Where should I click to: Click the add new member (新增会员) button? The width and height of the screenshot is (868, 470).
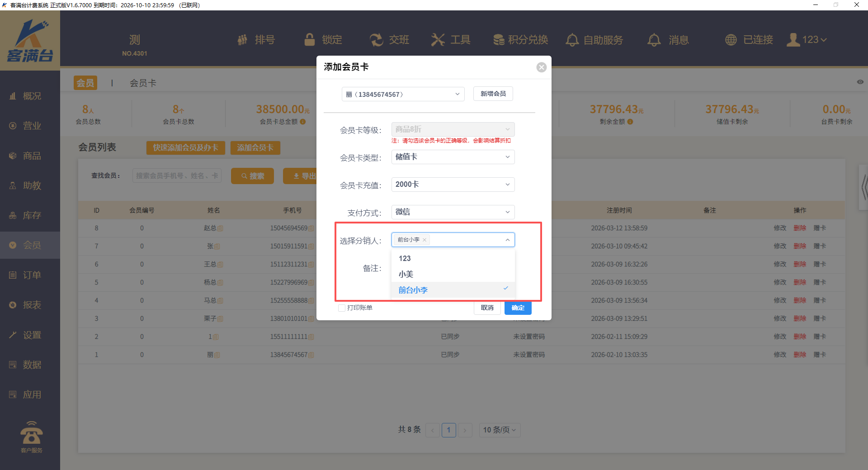click(493, 94)
